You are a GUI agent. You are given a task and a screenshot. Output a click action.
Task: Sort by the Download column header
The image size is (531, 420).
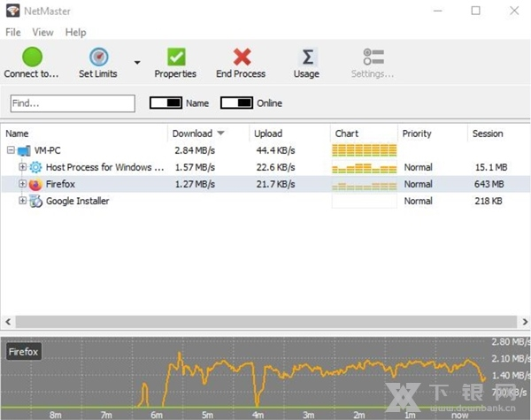[x=192, y=134]
